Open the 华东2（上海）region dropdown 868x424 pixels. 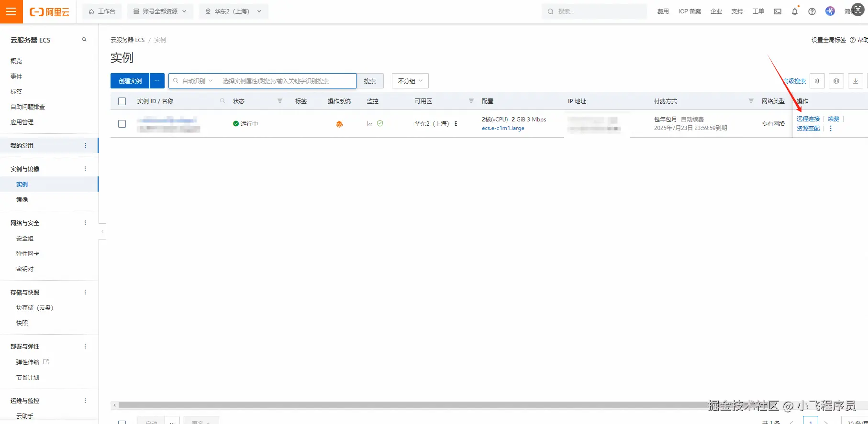(x=234, y=11)
